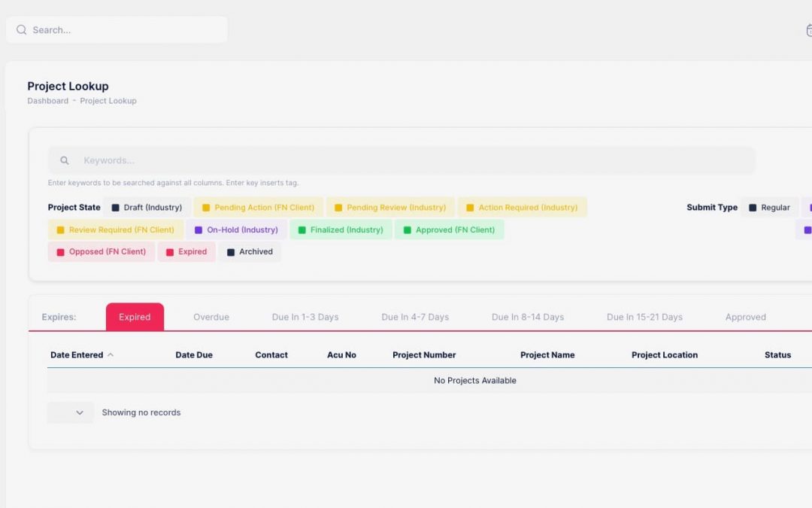Select the Regular submit type filter

[x=770, y=207]
